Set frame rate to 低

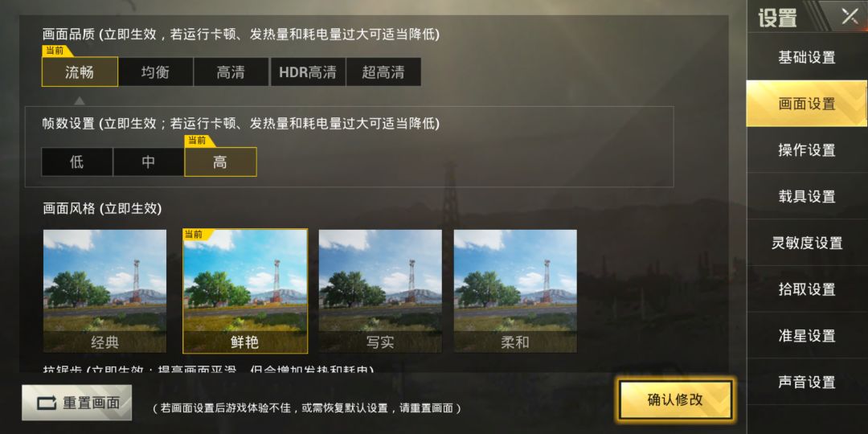click(x=77, y=162)
